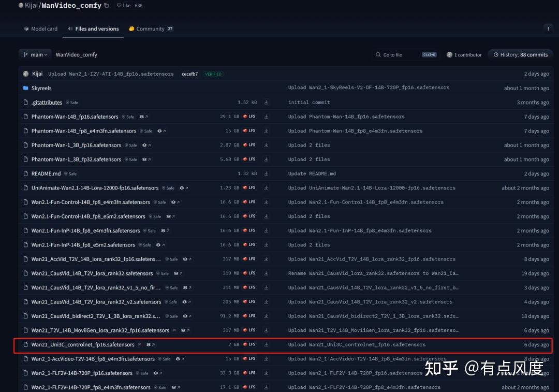
Task: Copy the repository name with the copy icon
Action: (107, 5)
